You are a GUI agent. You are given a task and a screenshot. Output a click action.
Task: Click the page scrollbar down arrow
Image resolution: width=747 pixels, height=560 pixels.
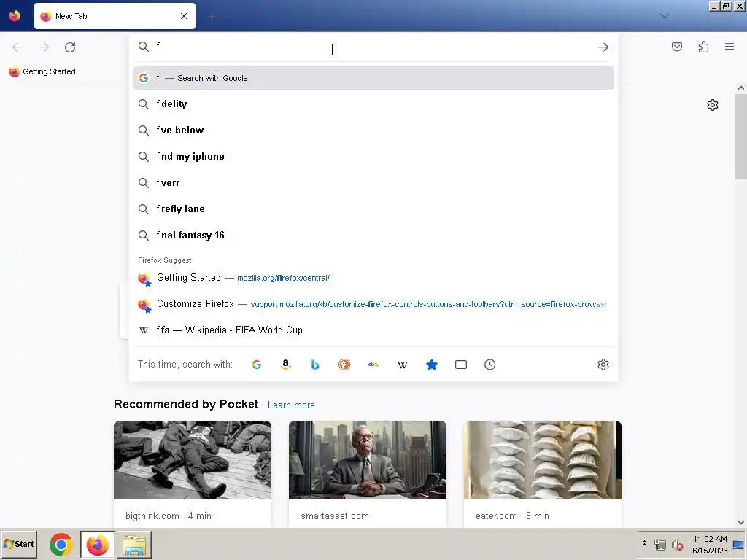[741, 522]
